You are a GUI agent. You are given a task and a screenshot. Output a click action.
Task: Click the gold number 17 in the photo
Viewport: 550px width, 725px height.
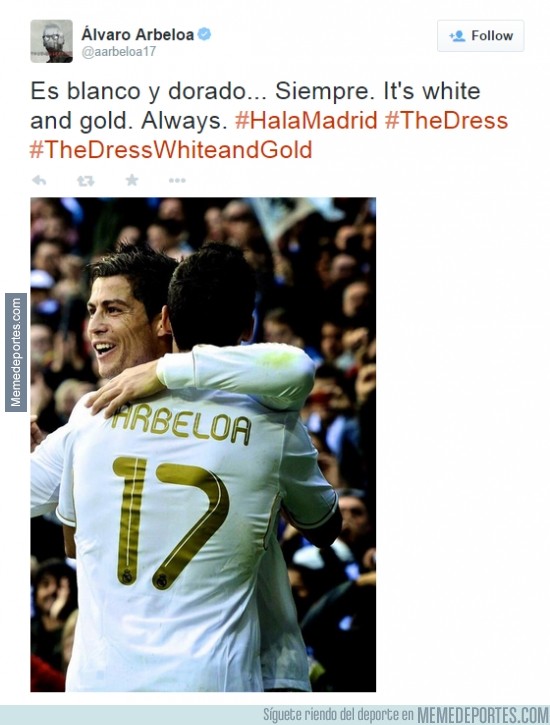tap(171, 522)
